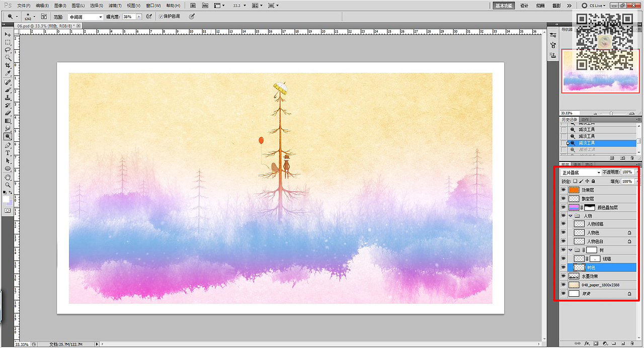
Task: Collapse the 人物 layer group
Action: (571, 216)
